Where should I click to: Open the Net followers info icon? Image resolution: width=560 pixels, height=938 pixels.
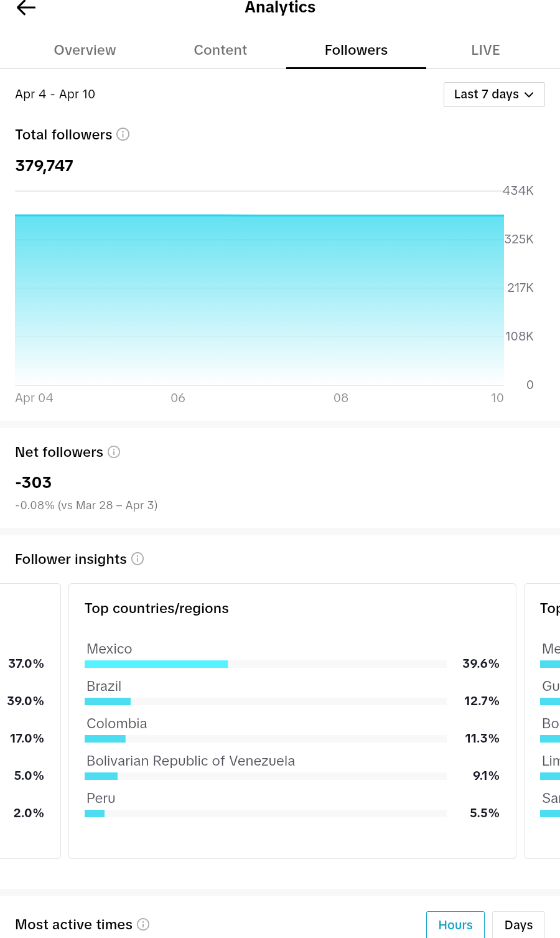(x=114, y=452)
